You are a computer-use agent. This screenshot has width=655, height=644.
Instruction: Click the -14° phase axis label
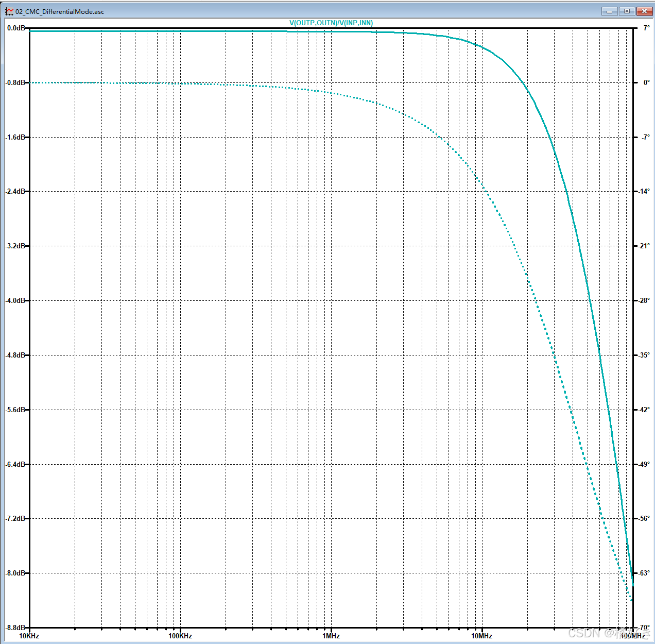coord(644,191)
